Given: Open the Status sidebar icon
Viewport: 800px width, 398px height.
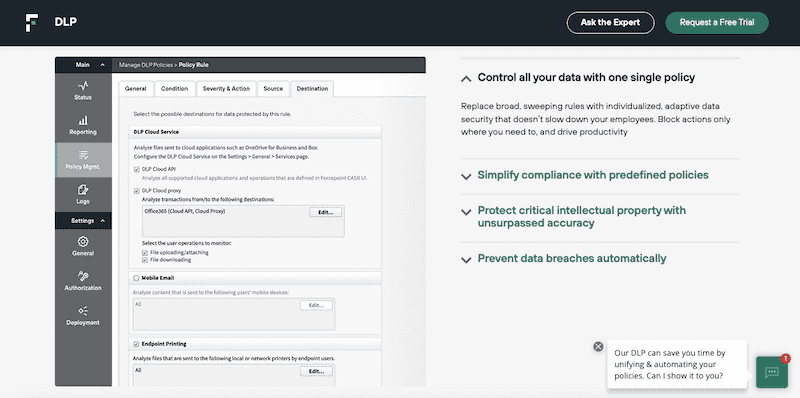Looking at the screenshot, I should point(83,85).
